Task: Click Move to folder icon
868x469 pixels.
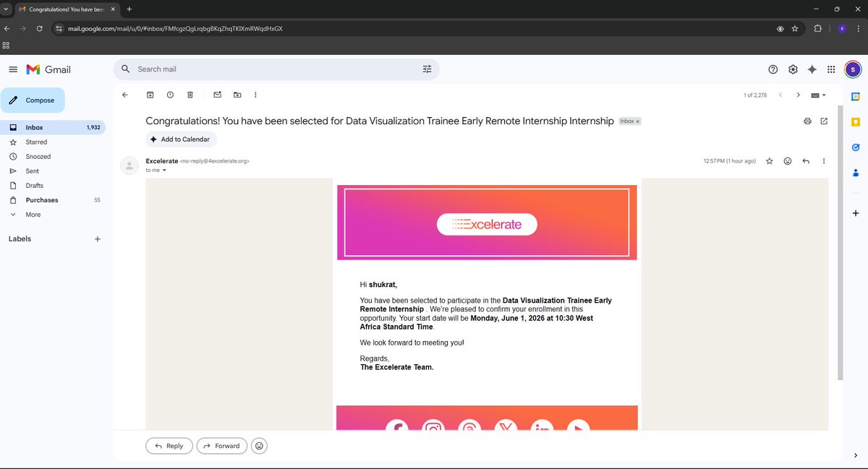Action: tap(237, 95)
